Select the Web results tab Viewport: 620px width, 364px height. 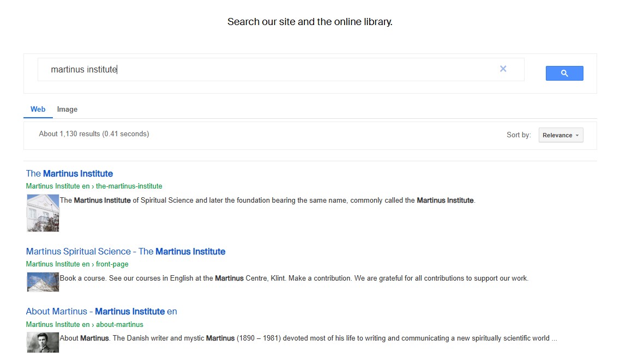coord(38,110)
